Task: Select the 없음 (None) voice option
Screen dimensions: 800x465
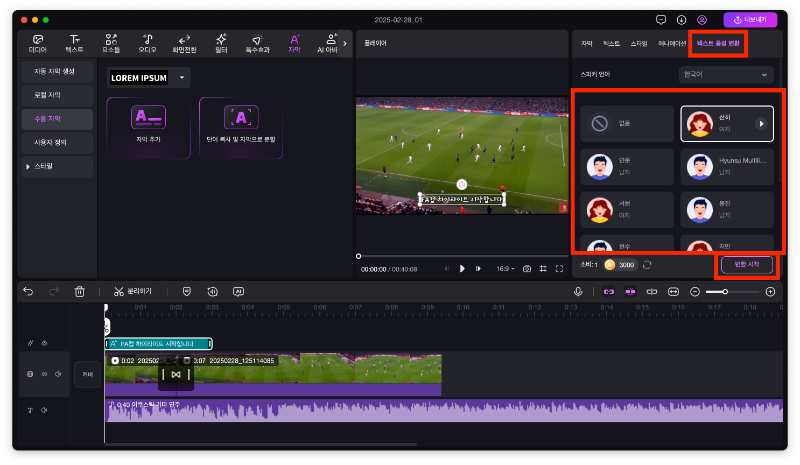Action: [x=624, y=123]
